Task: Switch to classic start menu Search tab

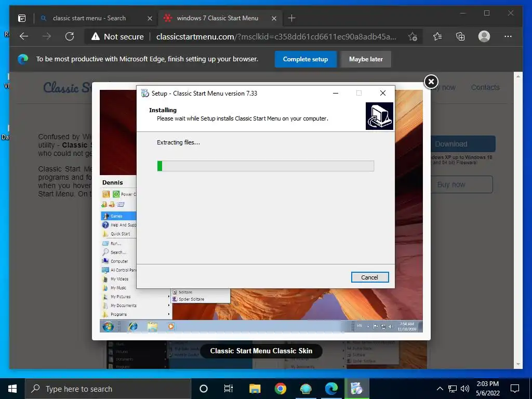Action: pyautogui.click(x=89, y=18)
